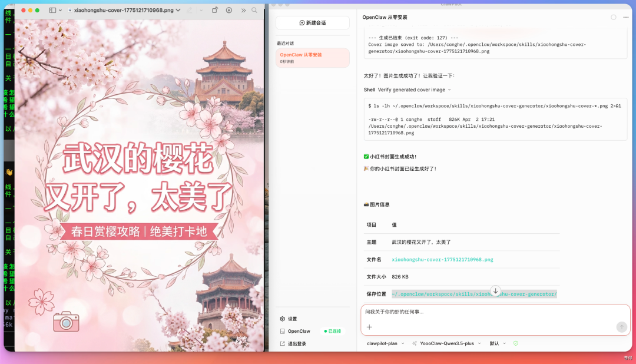Click the overflow chevron in Preview's toolbar
The image size is (636, 364).
click(243, 10)
